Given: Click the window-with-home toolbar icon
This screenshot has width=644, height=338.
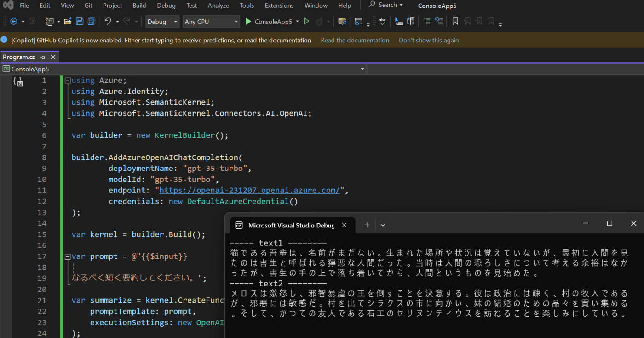Looking at the screenshot, I should (358, 22).
